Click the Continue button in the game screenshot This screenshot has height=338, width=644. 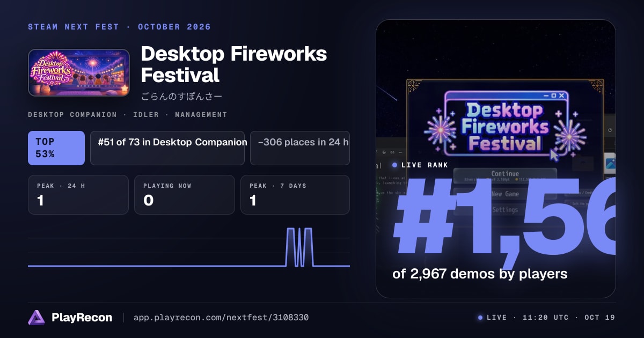(x=505, y=176)
